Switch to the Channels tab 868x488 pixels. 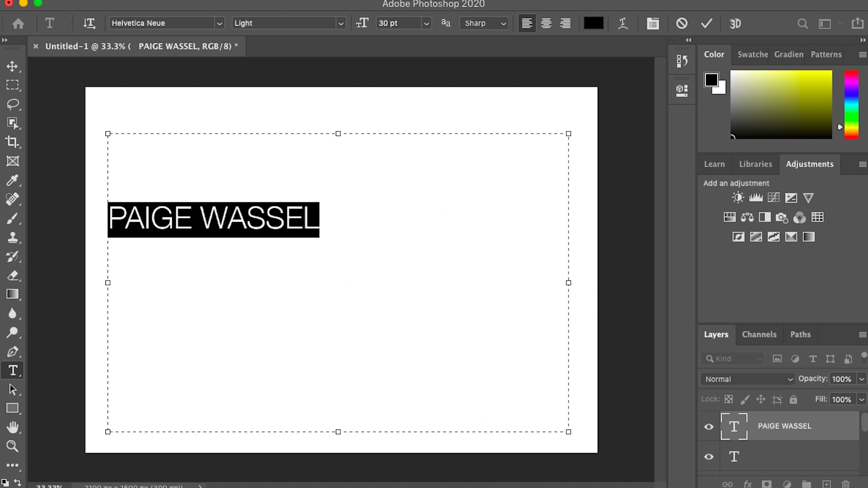pos(759,334)
